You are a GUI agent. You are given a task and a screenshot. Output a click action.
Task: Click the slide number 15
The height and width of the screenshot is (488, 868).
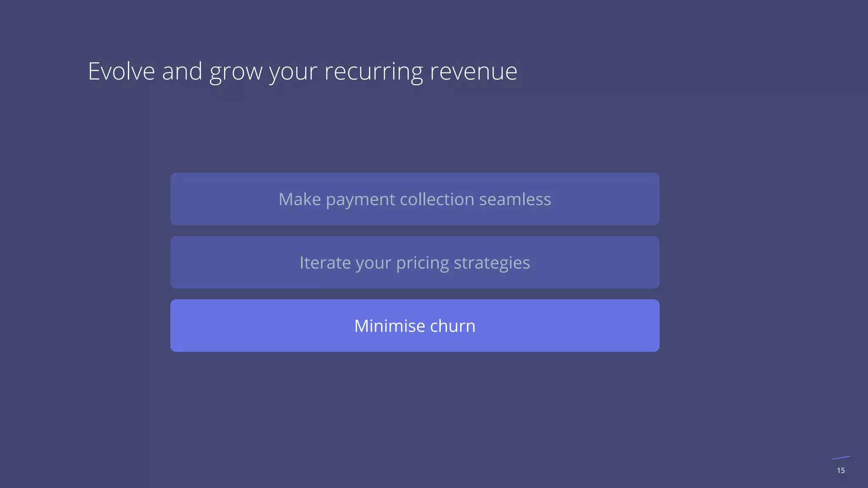[x=841, y=470]
